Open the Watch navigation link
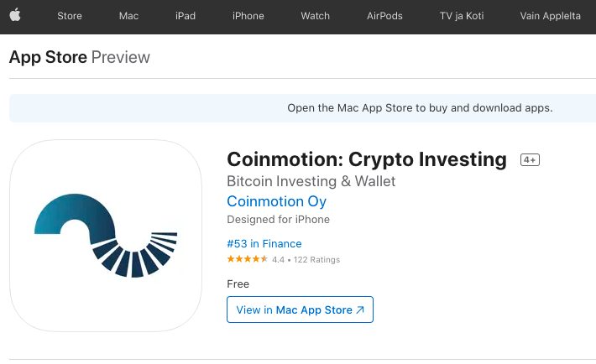 click(315, 16)
